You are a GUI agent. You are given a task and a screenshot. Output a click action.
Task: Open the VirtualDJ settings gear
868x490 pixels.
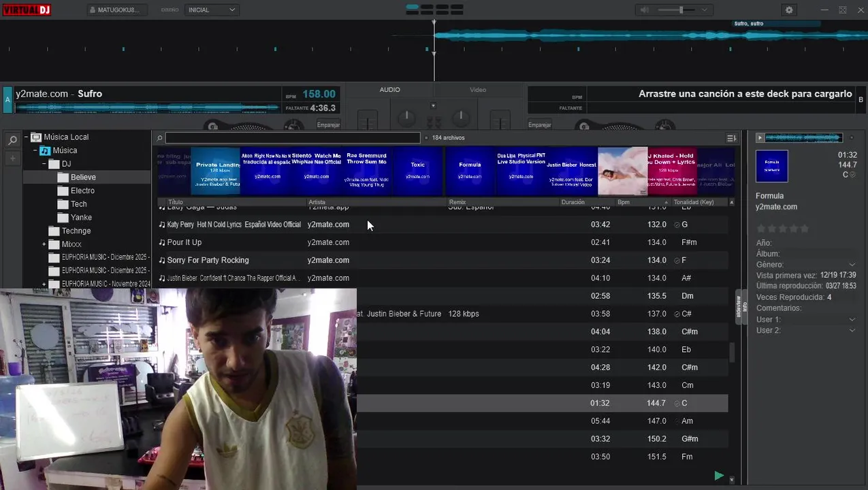coord(789,10)
